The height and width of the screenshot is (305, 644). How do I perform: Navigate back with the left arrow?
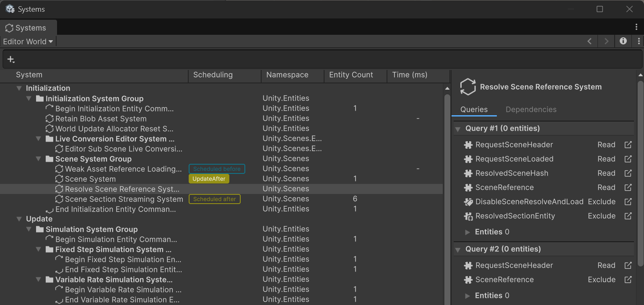[589, 41]
